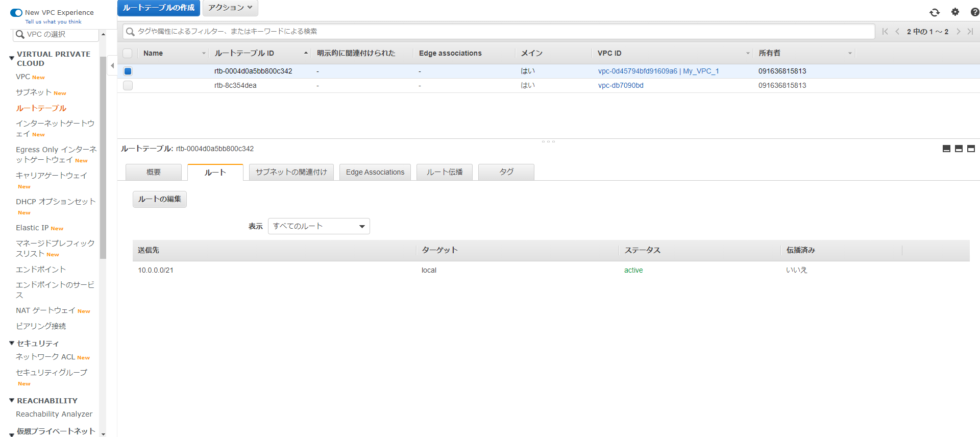Go to next page of results
980x437 pixels.
tap(959, 32)
